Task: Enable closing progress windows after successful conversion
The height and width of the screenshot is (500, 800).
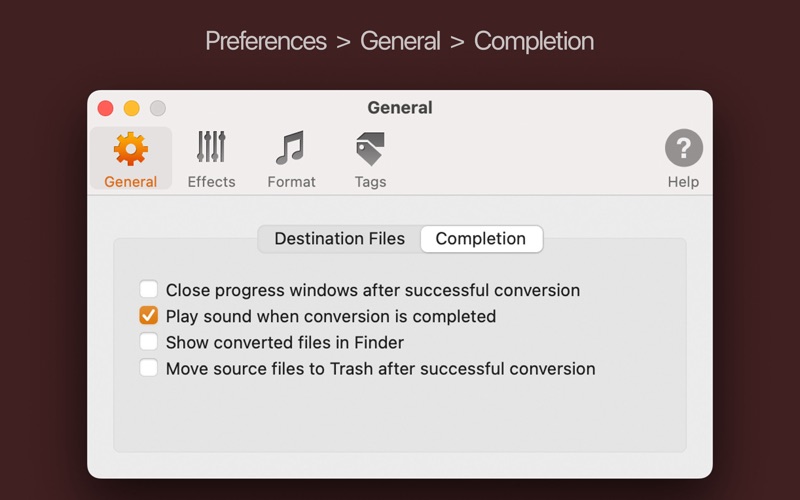Action: pyautogui.click(x=149, y=290)
